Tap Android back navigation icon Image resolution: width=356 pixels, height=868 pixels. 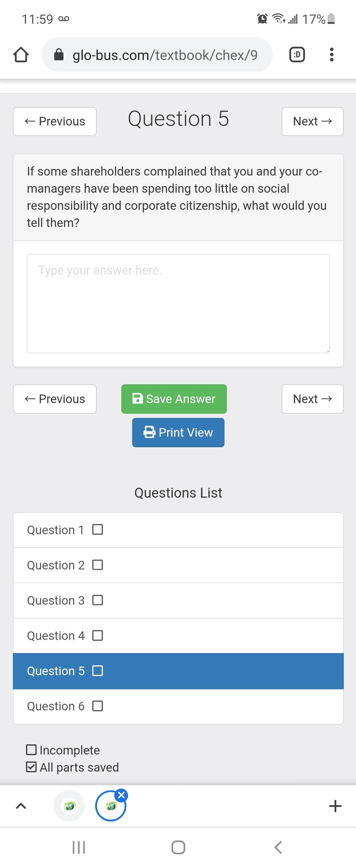pyautogui.click(x=278, y=847)
